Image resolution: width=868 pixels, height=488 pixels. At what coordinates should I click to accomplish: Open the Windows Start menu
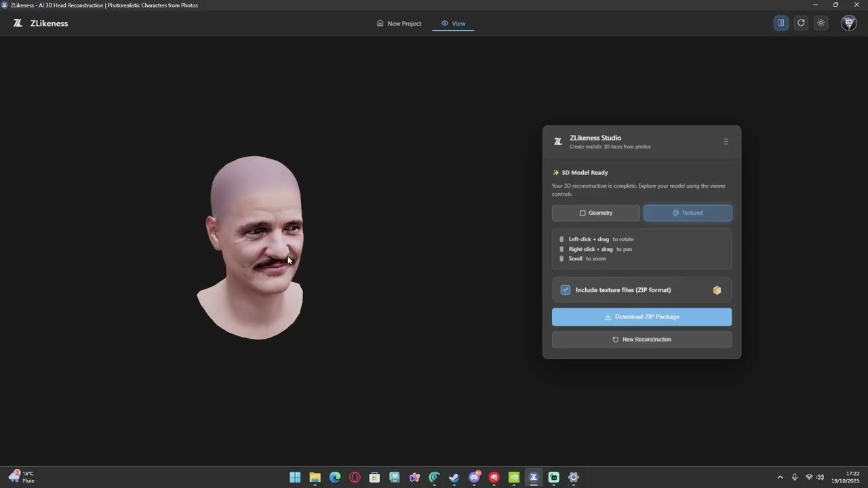point(295,477)
